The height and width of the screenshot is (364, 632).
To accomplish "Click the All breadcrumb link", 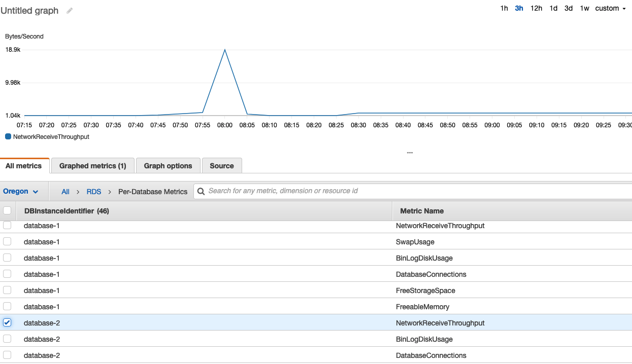I will point(65,192).
